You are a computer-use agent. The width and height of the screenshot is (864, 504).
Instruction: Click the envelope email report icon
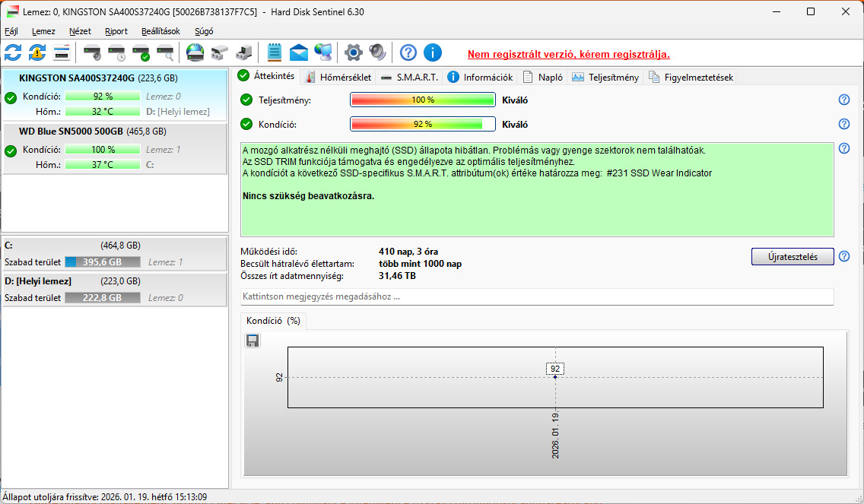pyautogui.click(x=299, y=53)
